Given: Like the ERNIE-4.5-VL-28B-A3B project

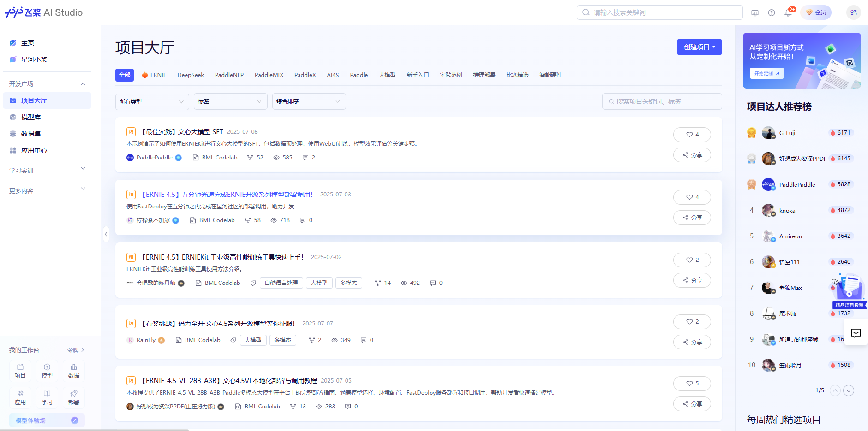Looking at the screenshot, I should tap(692, 384).
